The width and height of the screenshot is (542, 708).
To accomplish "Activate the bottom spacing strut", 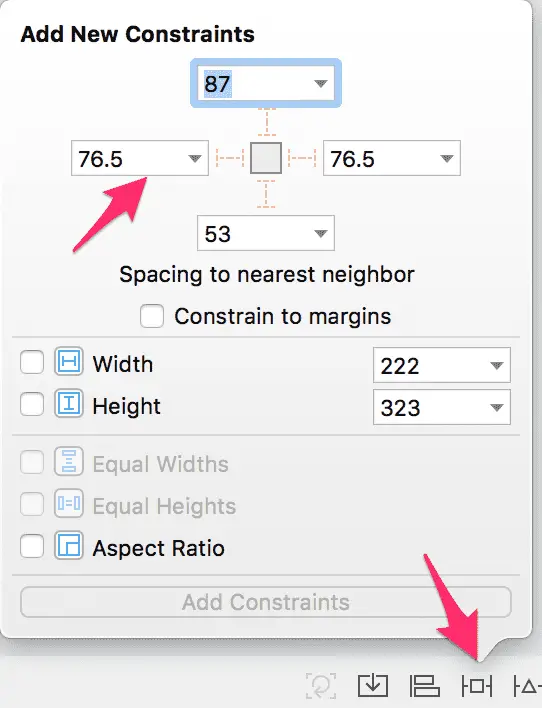I will pos(266,194).
